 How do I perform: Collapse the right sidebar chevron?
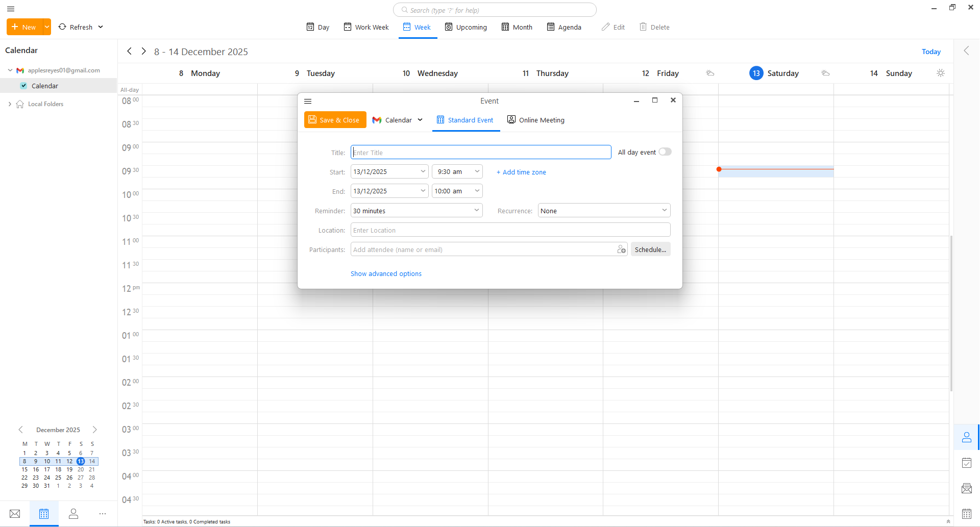tap(966, 51)
